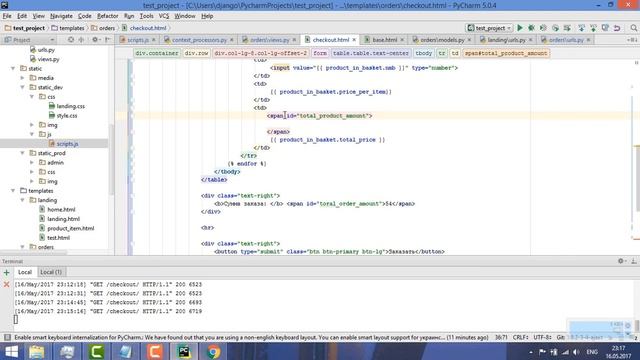Click tbody breadcrumb element

click(x=423, y=53)
